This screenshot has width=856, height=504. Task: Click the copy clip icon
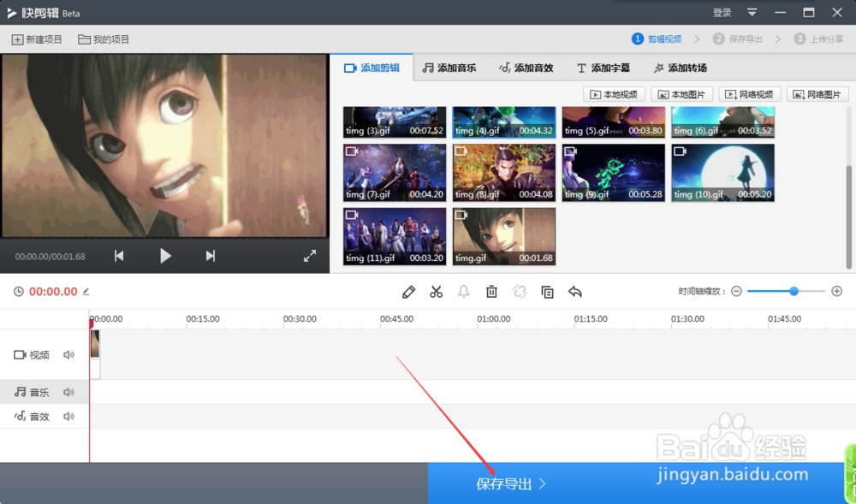(547, 292)
